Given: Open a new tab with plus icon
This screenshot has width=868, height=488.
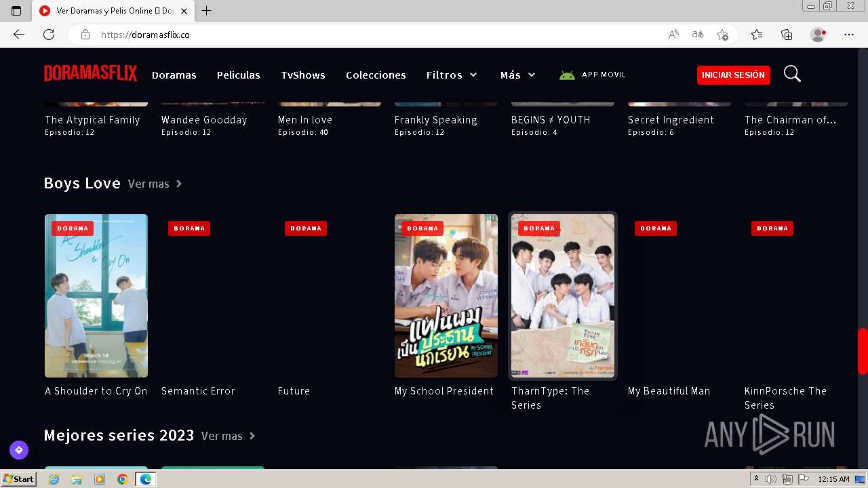Looking at the screenshot, I should (x=207, y=11).
